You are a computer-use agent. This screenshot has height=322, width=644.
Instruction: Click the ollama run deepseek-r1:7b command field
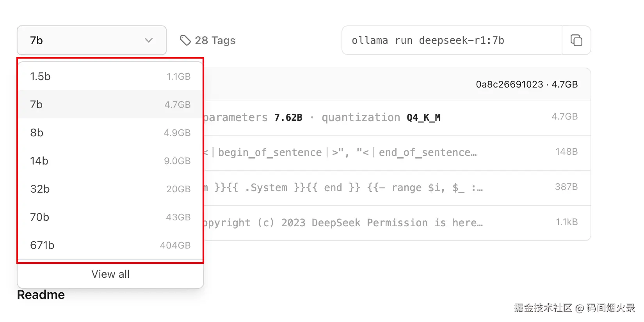tap(452, 40)
